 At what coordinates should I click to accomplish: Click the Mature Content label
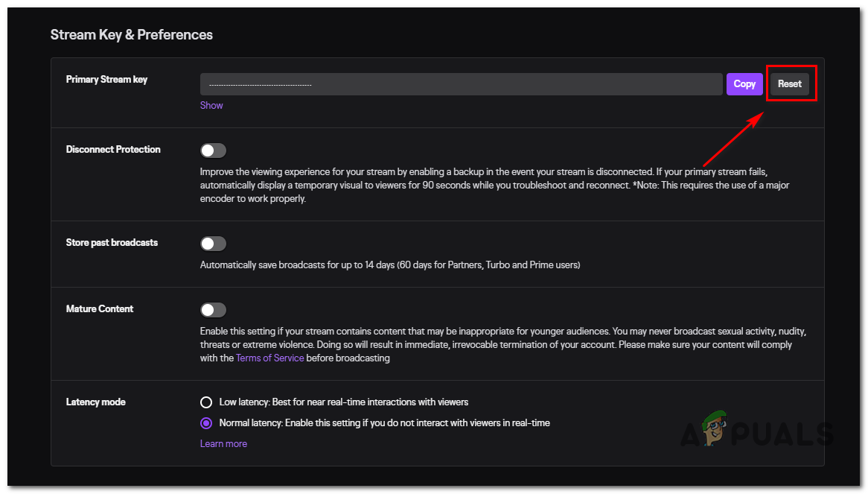(100, 309)
